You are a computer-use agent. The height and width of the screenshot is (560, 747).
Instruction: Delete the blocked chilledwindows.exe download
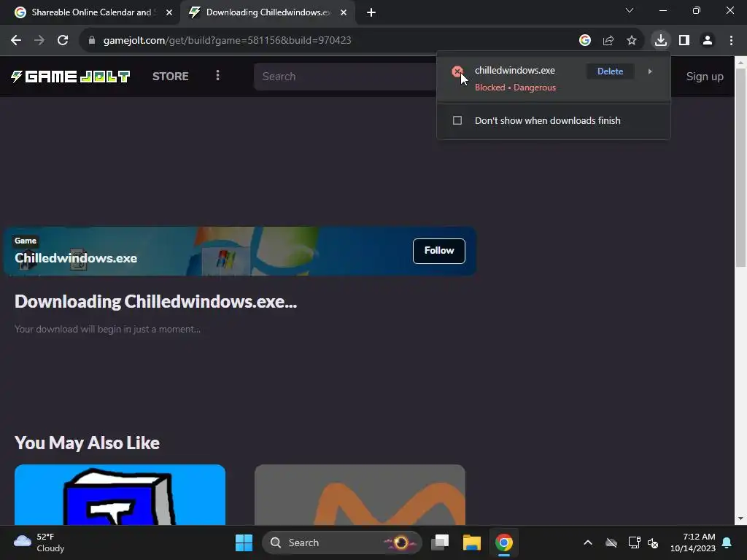coord(611,71)
